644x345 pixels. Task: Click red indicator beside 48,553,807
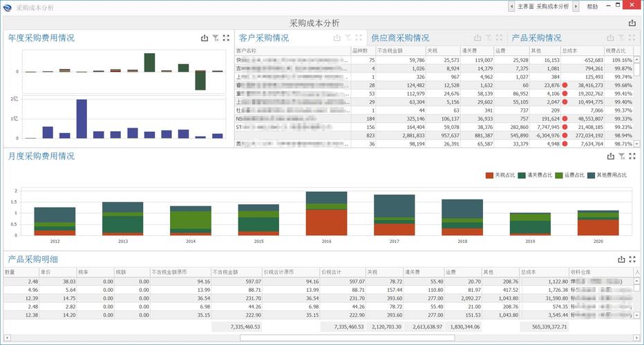[565, 119]
